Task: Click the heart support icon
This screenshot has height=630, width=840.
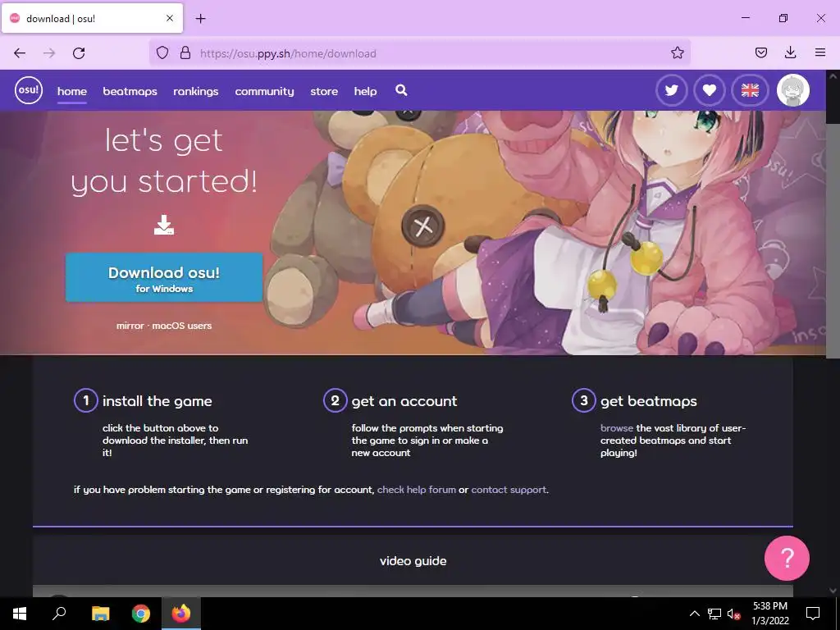Action: coord(710,90)
